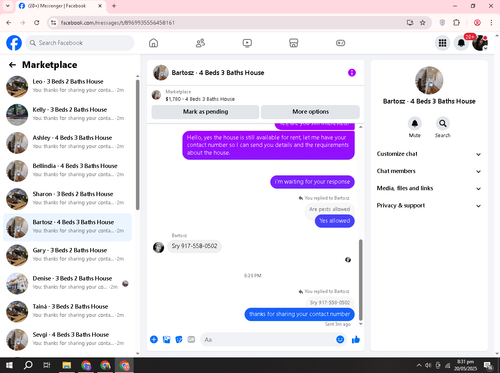View site information icon in address bar
Screen dimensions: 500x373
(x=53, y=23)
